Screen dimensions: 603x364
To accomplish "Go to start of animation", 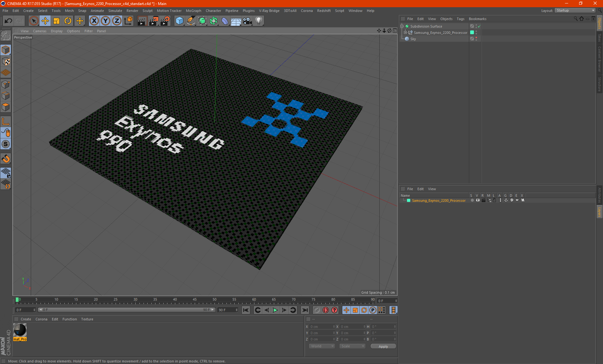I will coord(246,310).
